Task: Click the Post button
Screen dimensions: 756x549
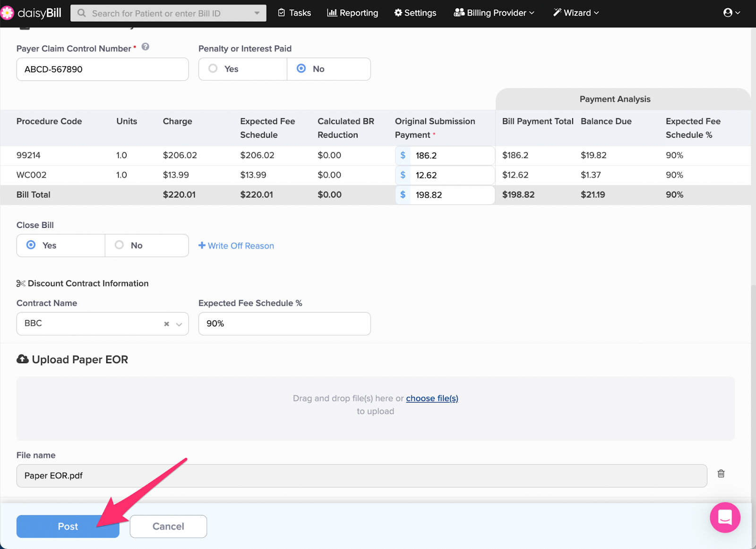Action: coord(68,526)
